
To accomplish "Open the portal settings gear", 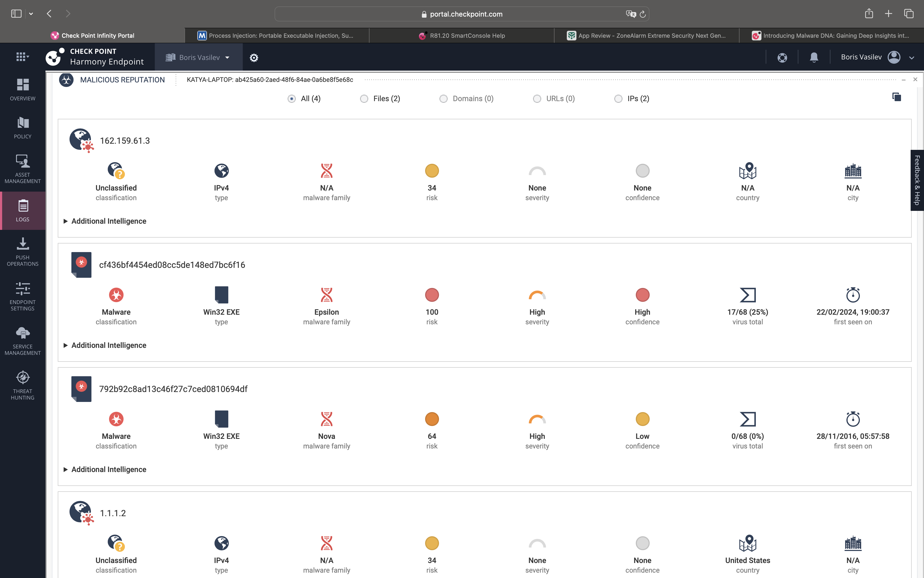I will [x=254, y=58].
